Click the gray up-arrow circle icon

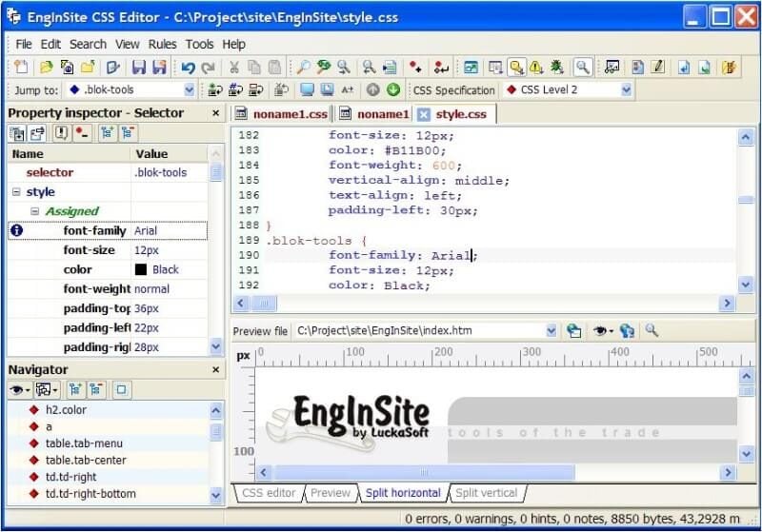(372, 89)
